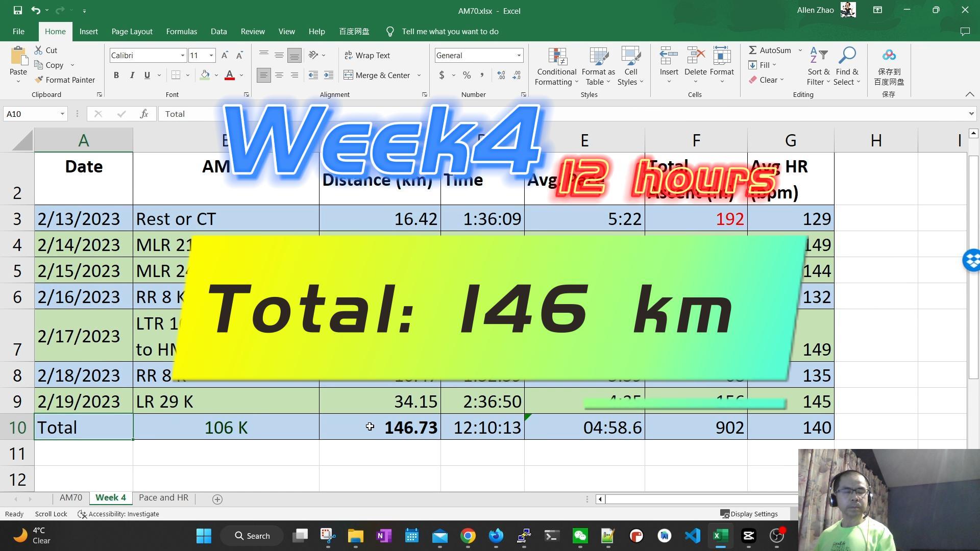Open Find & Select magnifier menu

tap(847, 66)
